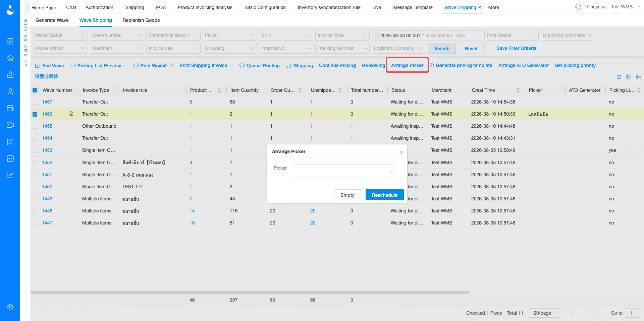Close the Wave Shipping tab
The width and height of the screenshot is (644, 321).
[480, 7]
